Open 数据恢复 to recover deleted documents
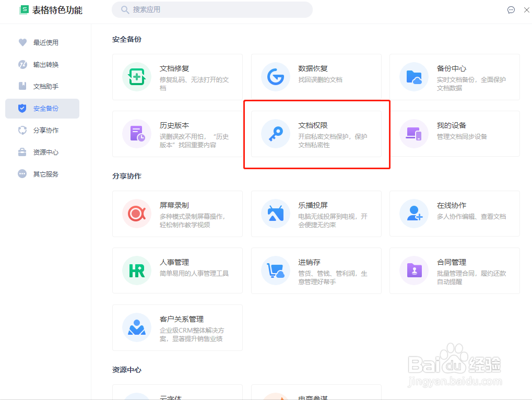532x400 pixels. [x=316, y=77]
